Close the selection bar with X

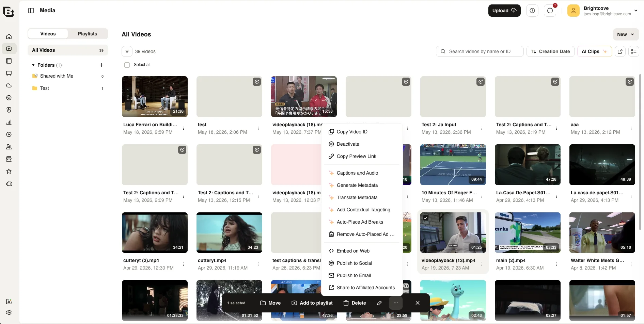[x=418, y=303]
